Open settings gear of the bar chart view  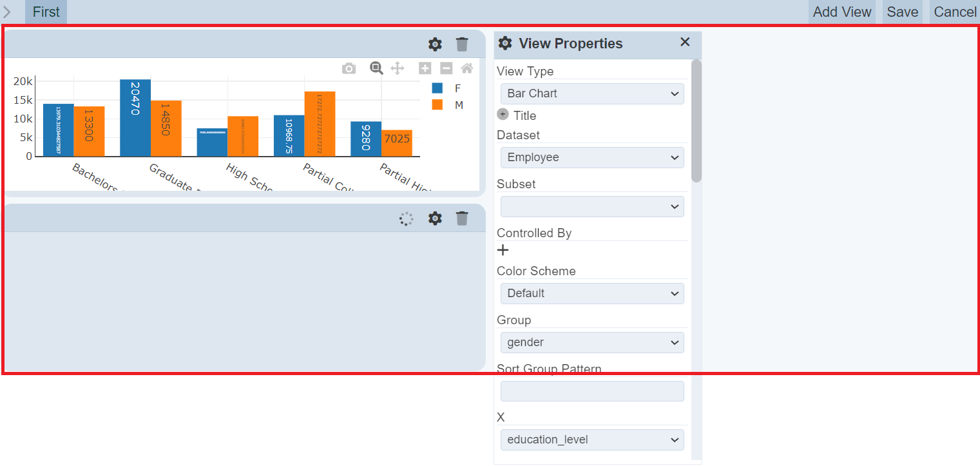(435, 44)
